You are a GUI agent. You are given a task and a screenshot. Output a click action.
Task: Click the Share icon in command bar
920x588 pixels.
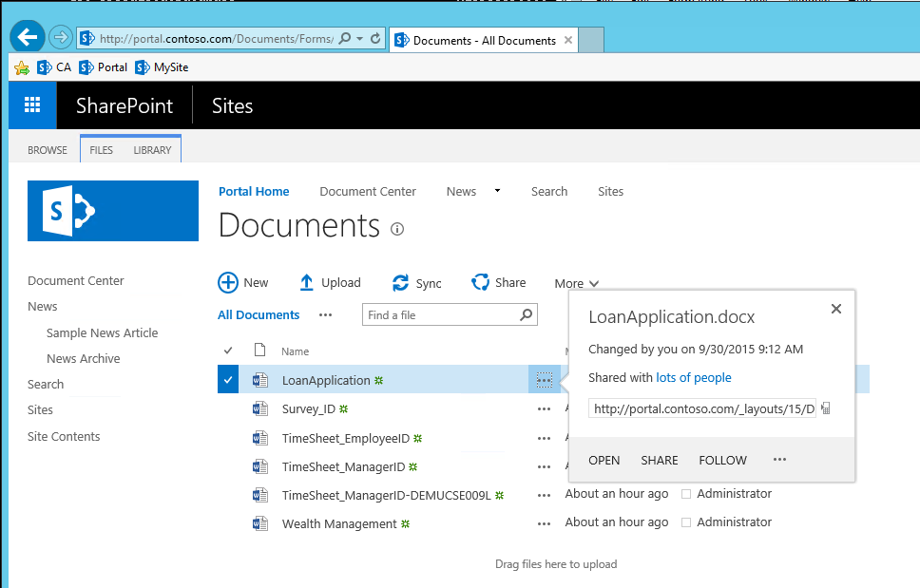click(x=480, y=282)
